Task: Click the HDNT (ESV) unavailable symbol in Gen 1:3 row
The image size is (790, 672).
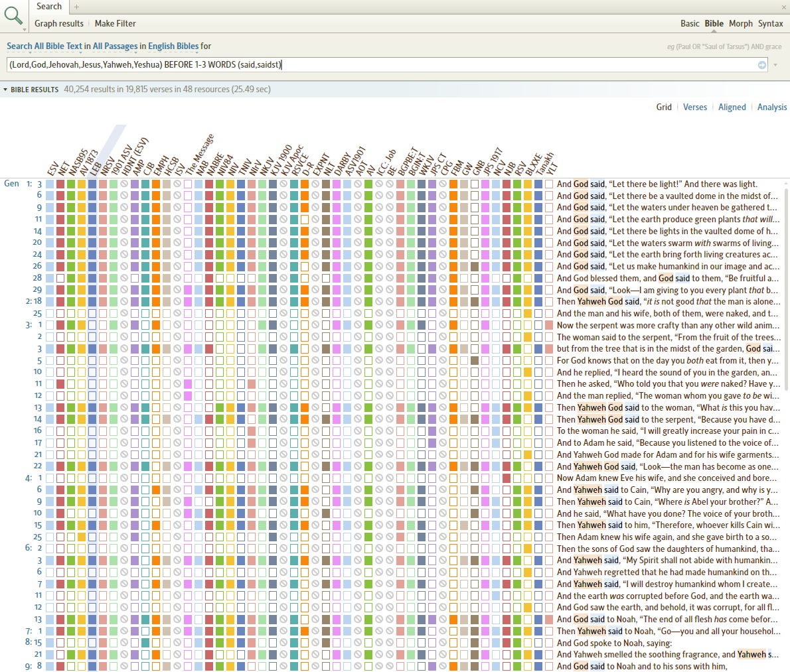Action: (124, 184)
